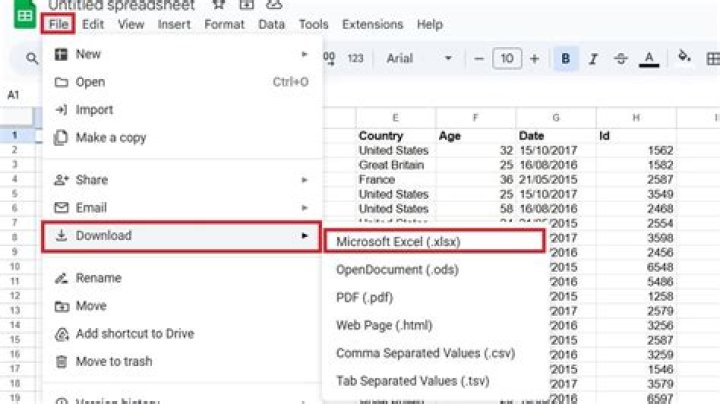The height and width of the screenshot is (404, 720).
Task: Select row 10 header
Action: [15, 267]
